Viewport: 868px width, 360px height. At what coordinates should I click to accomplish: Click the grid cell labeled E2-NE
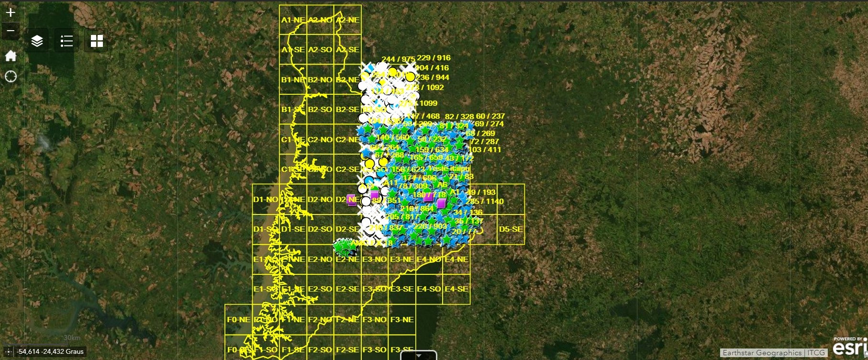347,259
